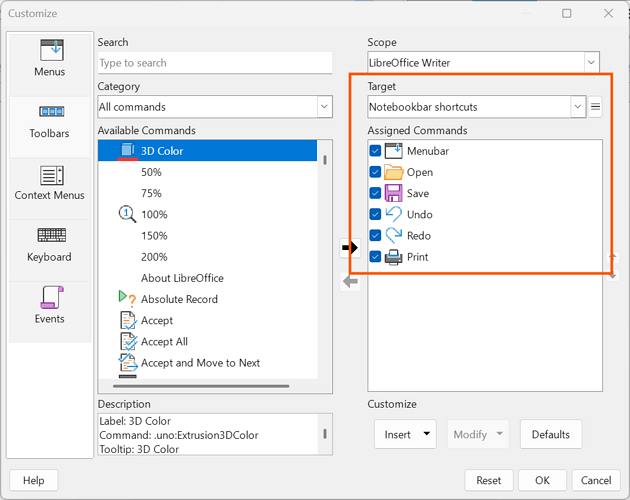
Task: Open the Category dropdown for All commands
Action: 215,107
